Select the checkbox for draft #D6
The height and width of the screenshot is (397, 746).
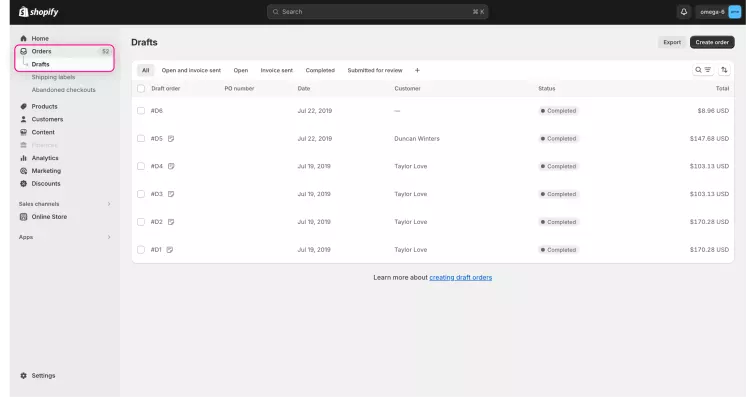141,110
